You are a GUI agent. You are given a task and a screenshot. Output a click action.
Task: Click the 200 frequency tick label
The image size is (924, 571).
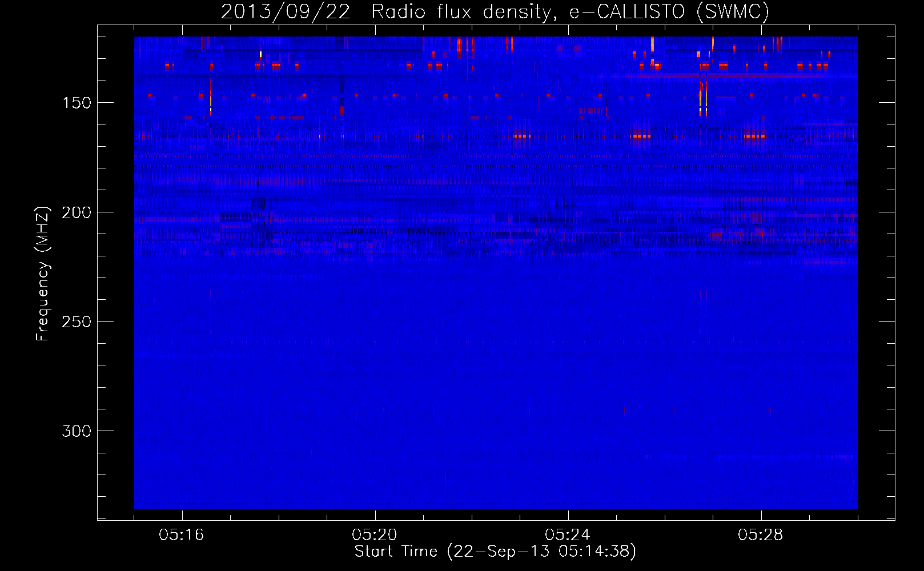(x=77, y=212)
